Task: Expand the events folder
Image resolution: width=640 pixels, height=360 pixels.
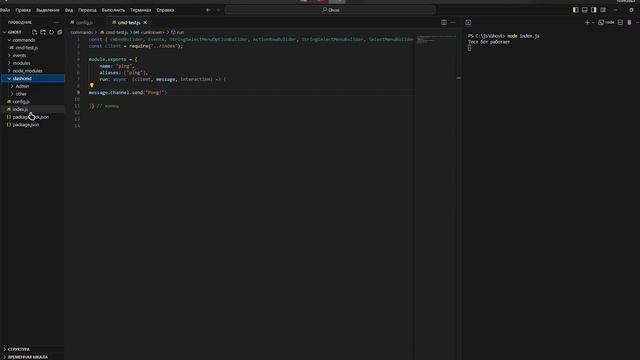Action: coord(32,56)
